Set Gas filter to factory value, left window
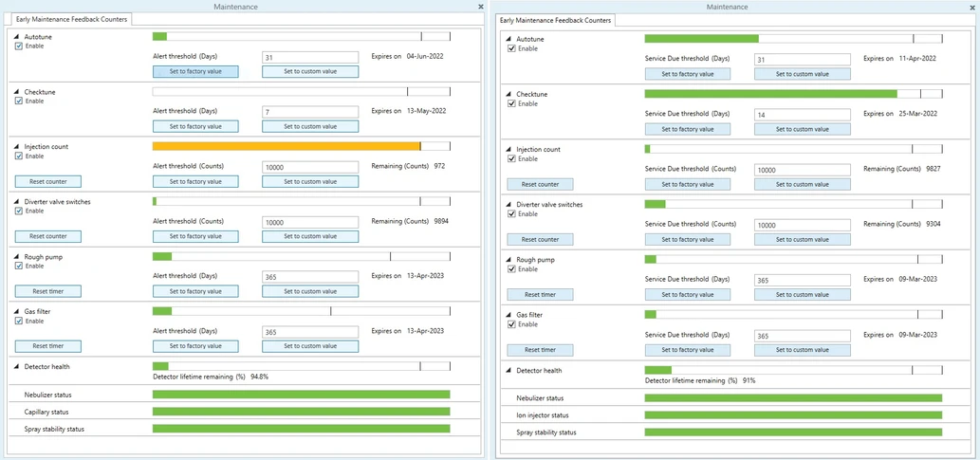 point(195,347)
